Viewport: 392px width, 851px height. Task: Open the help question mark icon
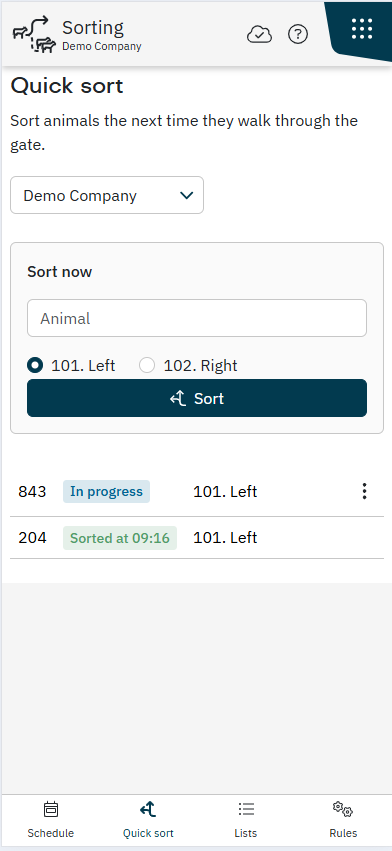pos(298,35)
